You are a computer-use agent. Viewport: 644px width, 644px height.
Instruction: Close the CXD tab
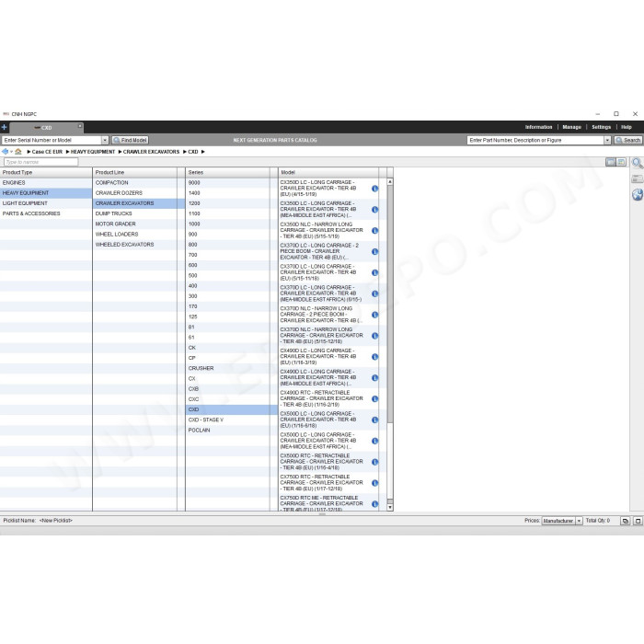point(80,126)
